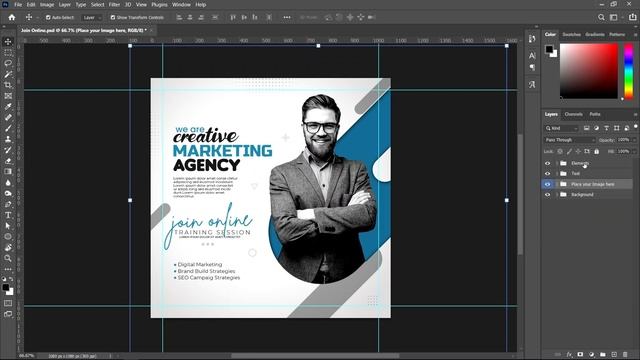Select the Lasso tool
Viewport: 640px width, 360px height.
[8, 63]
